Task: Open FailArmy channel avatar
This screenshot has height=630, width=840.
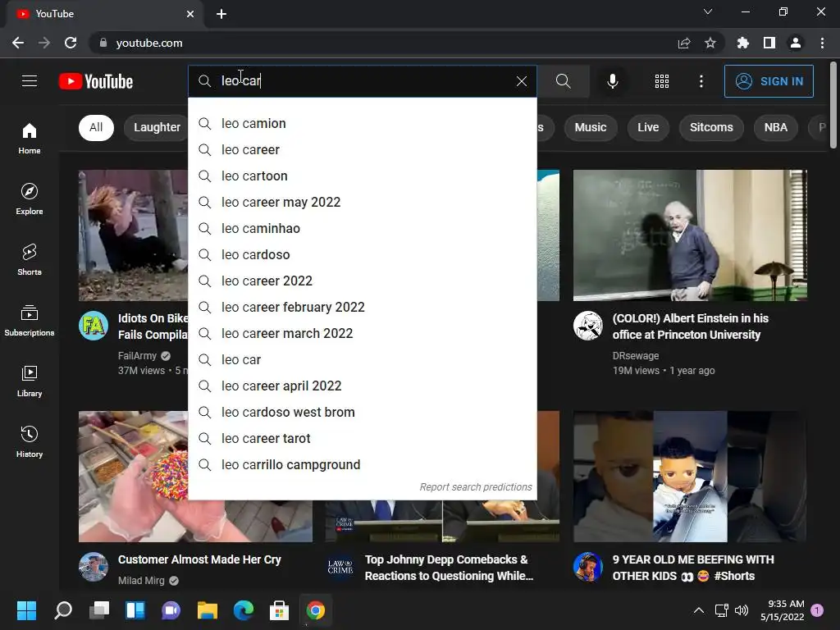Action: click(94, 326)
